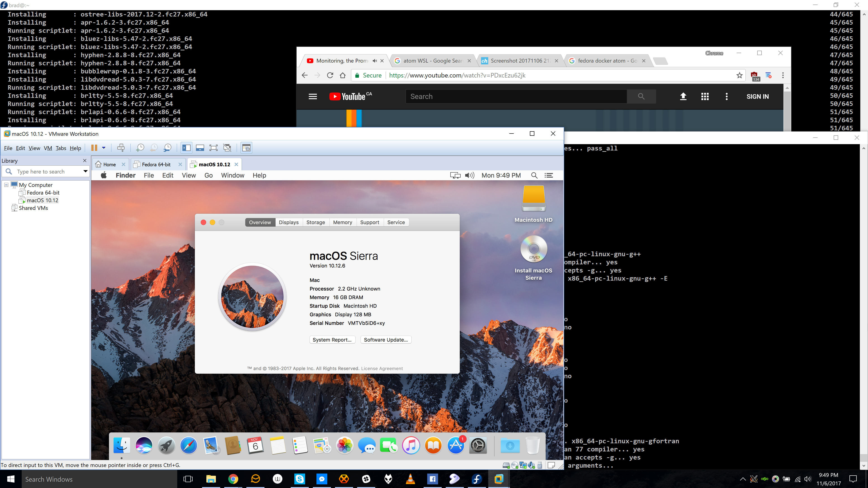The width and height of the screenshot is (868, 488).
Task: Click the System Report button
Action: click(332, 340)
